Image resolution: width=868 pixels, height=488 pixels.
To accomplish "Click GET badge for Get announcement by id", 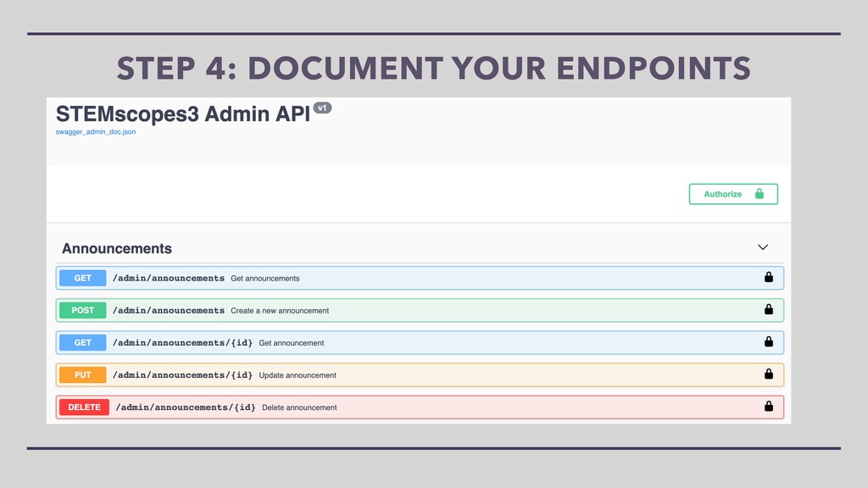I will [x=82, y=342].
